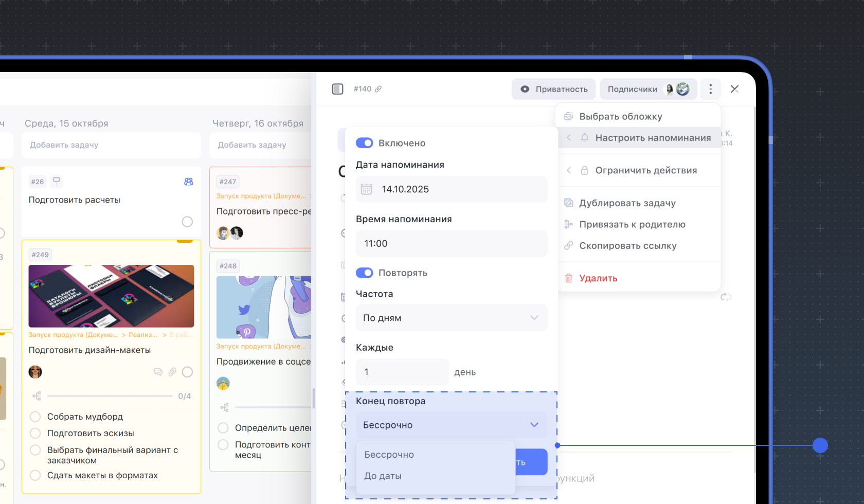Turn off the "Повторять" repeat toggle
Screen dimensions: 864x504
[x=364, y=273]
